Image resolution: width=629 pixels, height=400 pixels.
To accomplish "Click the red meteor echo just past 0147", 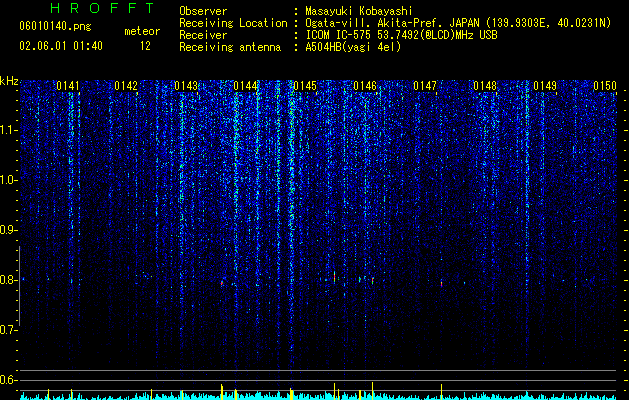I will (x=441, y=283).
